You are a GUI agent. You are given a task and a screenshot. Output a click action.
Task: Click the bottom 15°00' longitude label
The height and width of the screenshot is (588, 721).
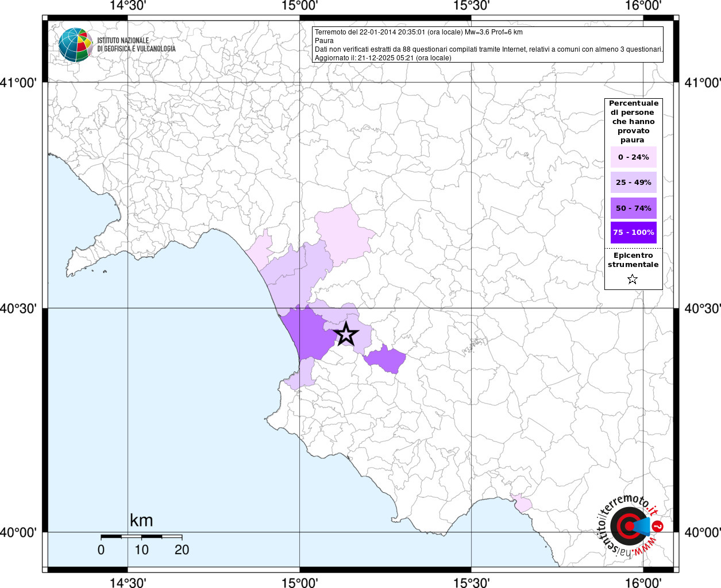click(299, 582)
